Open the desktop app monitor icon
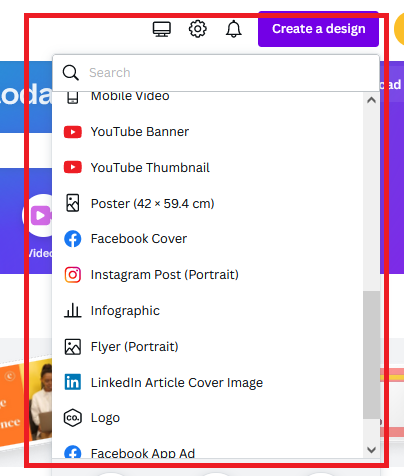This screenshot has width=404, height=476. [x=162, y=29]
